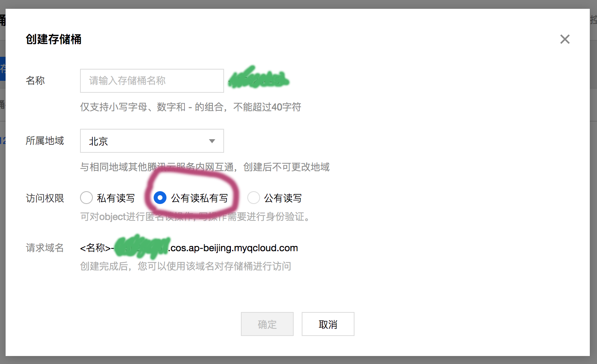Close the 创建存储桶 dialog with X
Screen dimensions: 597x364
(x=565, y=39)
